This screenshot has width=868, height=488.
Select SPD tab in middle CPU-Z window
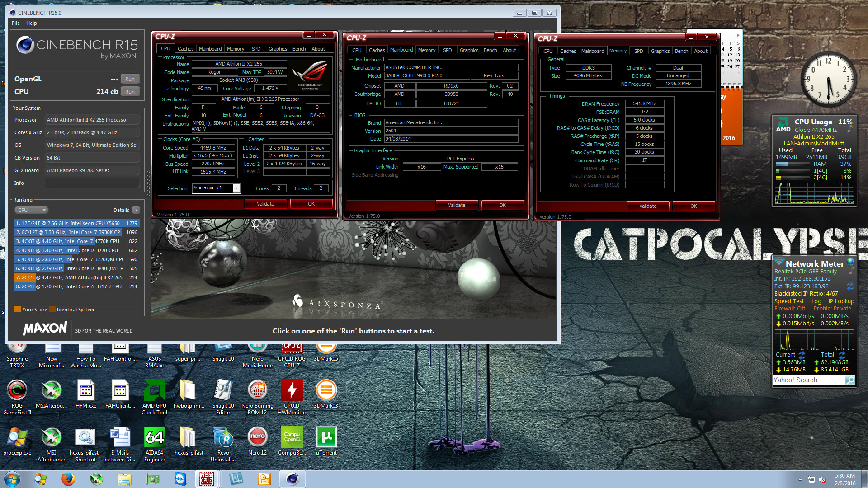click(447, 50)
